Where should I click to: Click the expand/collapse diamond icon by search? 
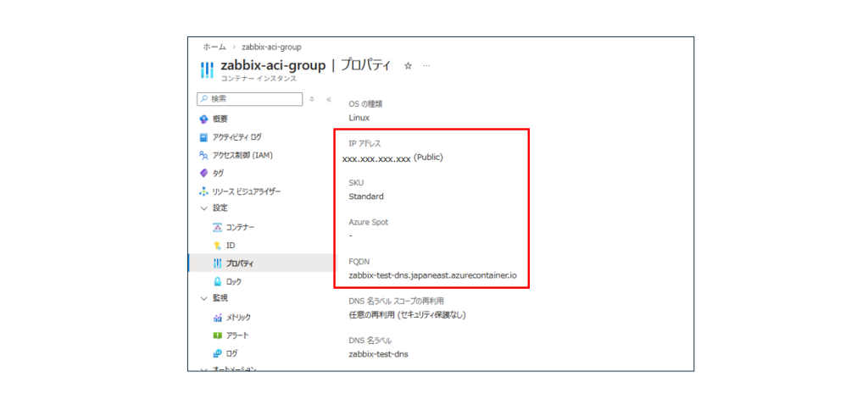coord(312,100)
